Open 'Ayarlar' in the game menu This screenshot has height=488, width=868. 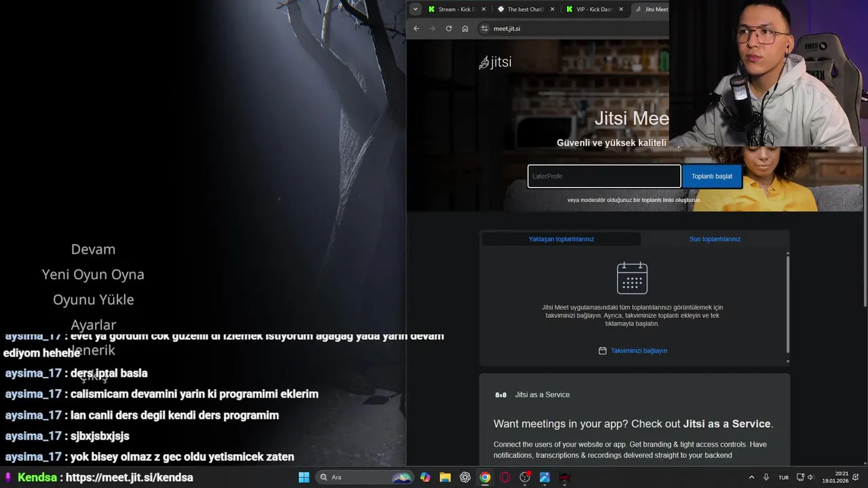[x=93, y=325]
